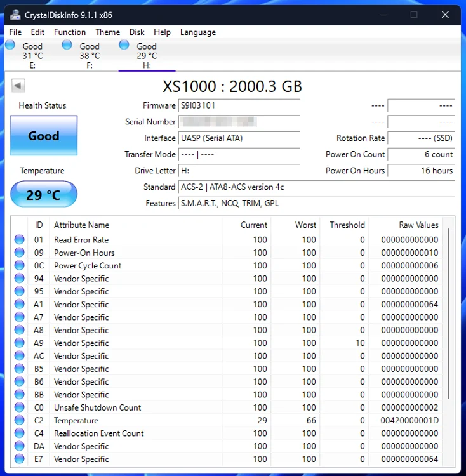This screenshot has height=476, width=466.
Task: Click status orb of Read Error Rate row
Action: point(20,239)
